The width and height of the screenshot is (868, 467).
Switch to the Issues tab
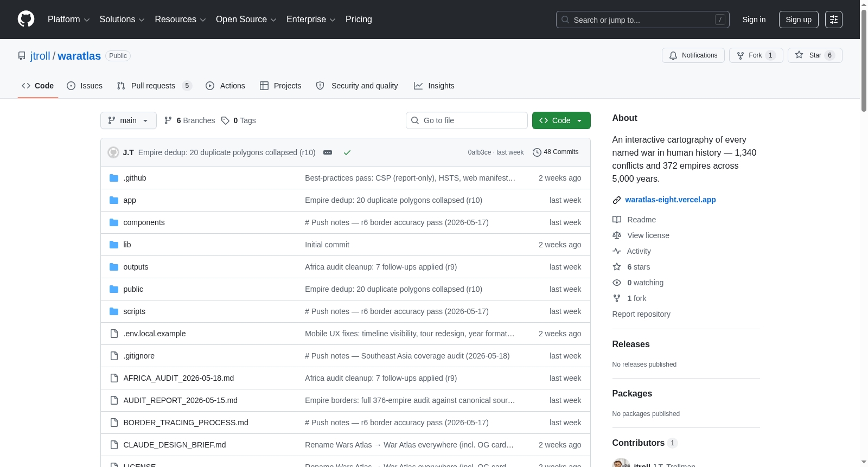pos(85,86)
